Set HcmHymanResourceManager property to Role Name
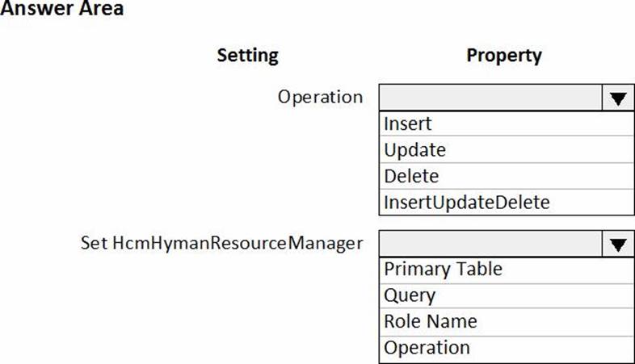635x364 pixels. tap(430, 321)
